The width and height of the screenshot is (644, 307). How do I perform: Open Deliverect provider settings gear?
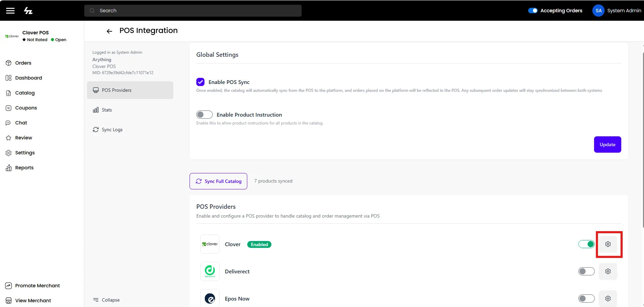click(608, 271)
